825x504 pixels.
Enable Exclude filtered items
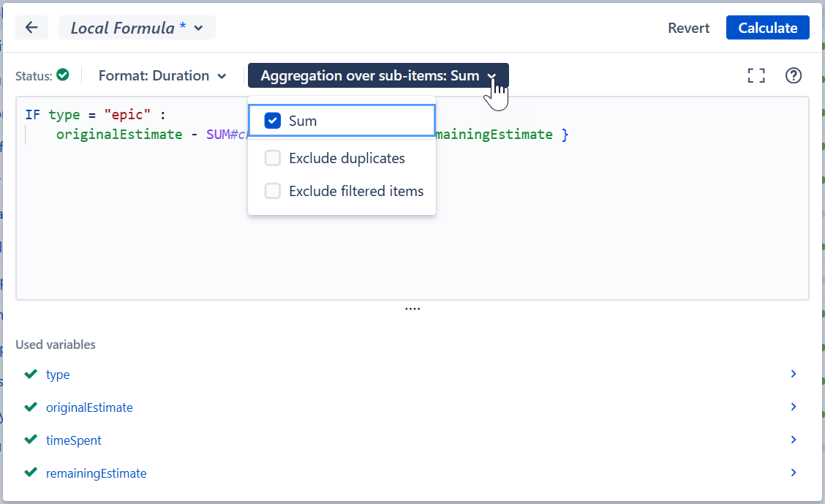272,191
